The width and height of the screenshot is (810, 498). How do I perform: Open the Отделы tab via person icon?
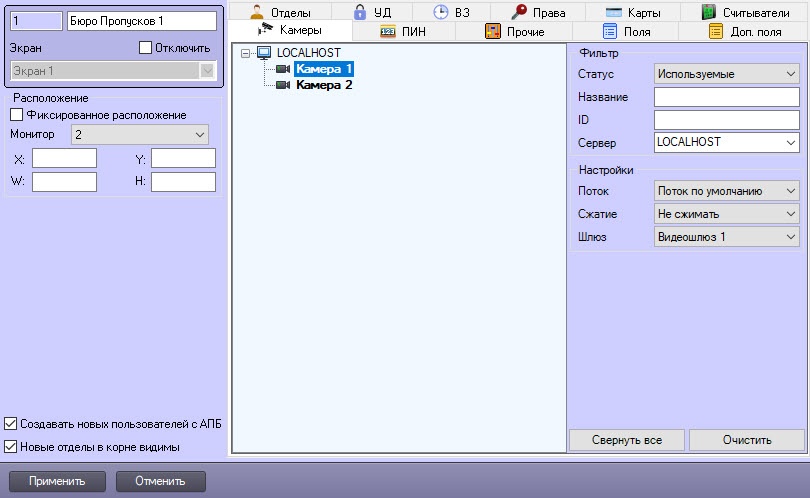pyautogui.click(x=255, y=13)
